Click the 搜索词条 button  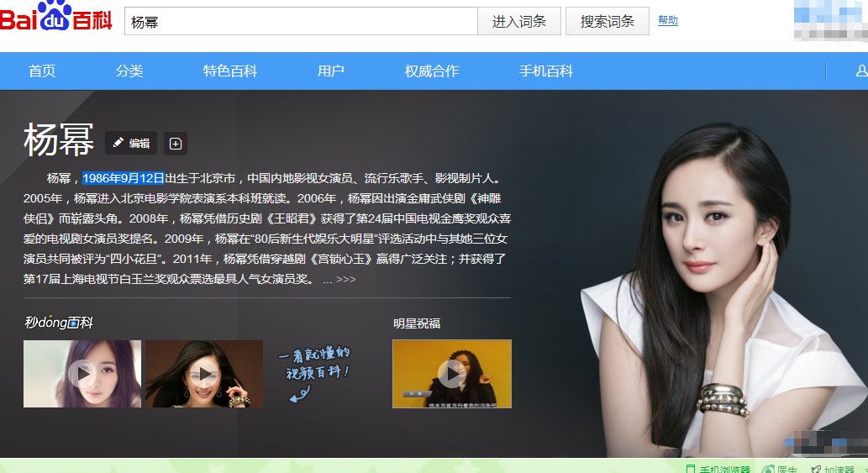coord(608,22)
